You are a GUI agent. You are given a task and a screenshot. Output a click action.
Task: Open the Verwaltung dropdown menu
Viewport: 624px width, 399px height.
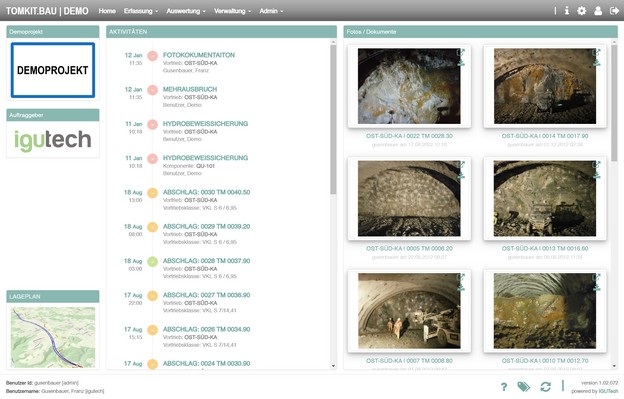232,11
